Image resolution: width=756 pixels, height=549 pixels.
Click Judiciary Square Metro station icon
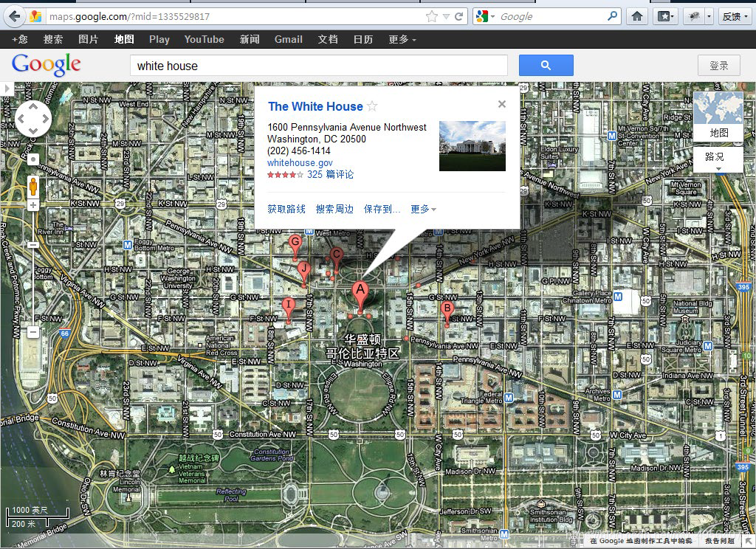(707, 345)
